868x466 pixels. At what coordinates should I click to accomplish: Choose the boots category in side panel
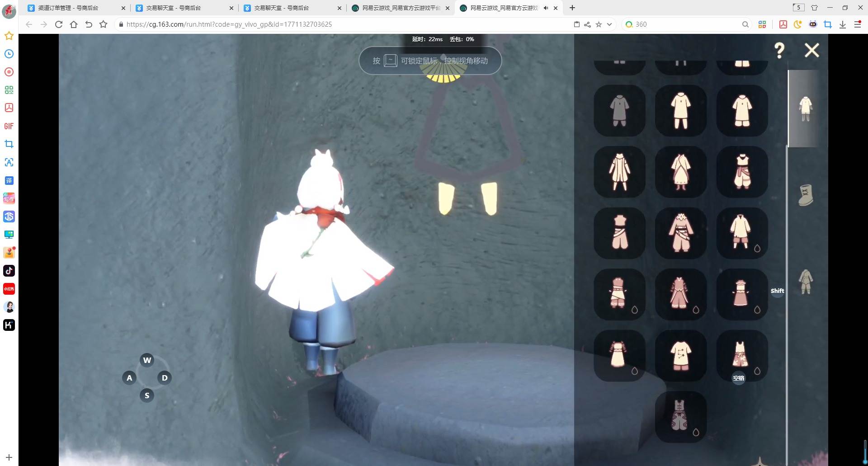click(806, 195)
